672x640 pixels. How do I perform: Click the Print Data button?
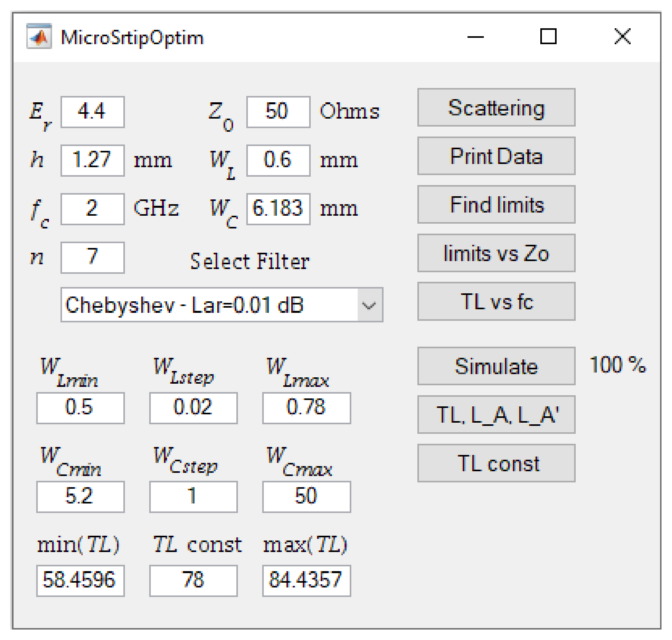tap(496, 156)
